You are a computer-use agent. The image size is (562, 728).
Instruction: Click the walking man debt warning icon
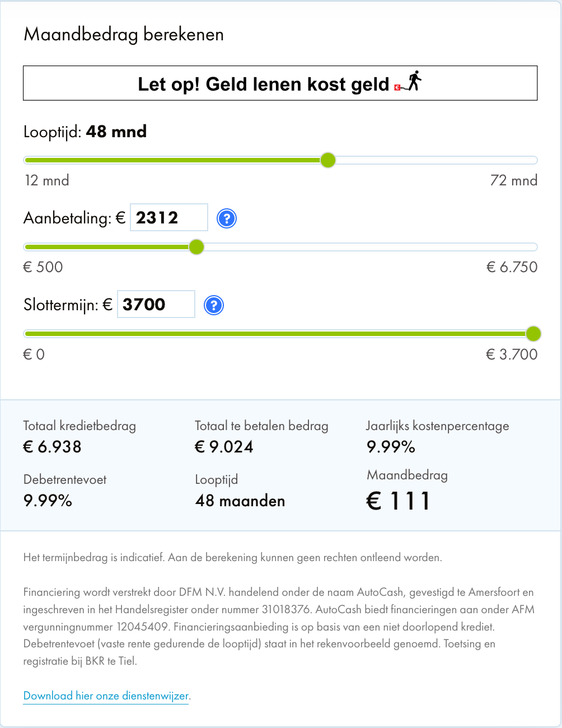pos(408,82)
